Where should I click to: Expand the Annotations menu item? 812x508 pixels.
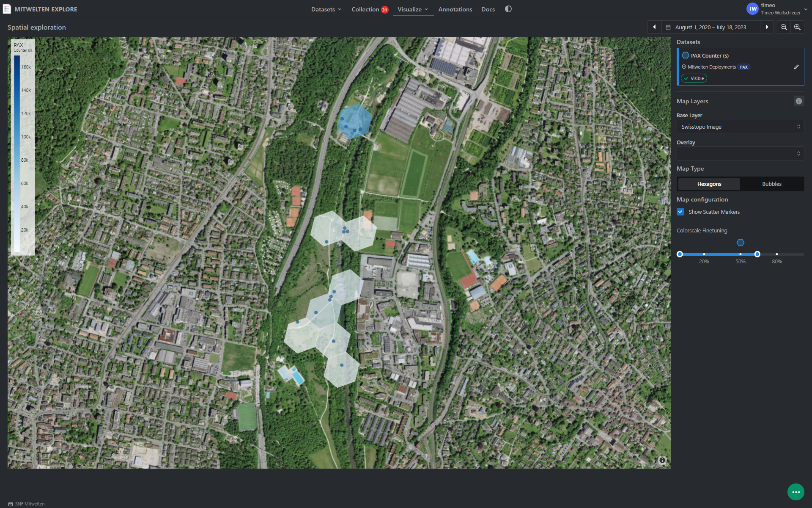pyautogui.click(x=455, y=9)
